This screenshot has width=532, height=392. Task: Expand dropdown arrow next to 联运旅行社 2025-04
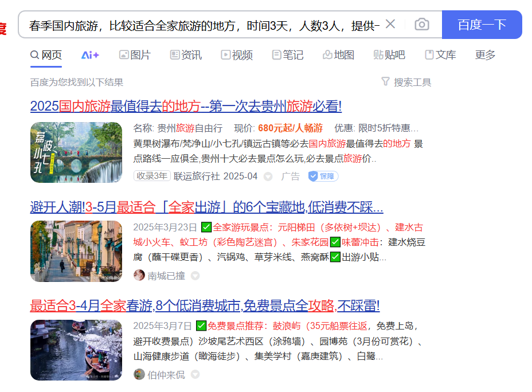[268, 177]
